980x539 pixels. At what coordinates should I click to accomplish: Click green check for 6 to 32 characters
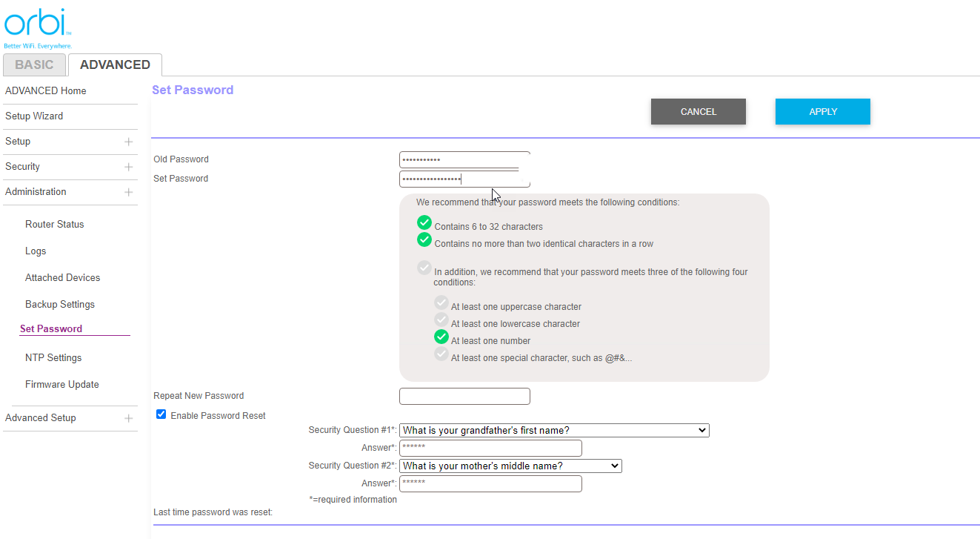tap(424, 222)
